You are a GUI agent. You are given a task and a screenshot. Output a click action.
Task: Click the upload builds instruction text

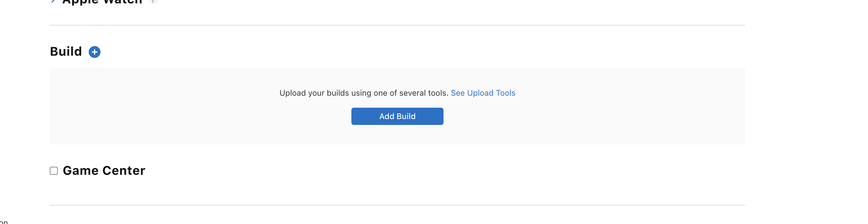[364, 93]
